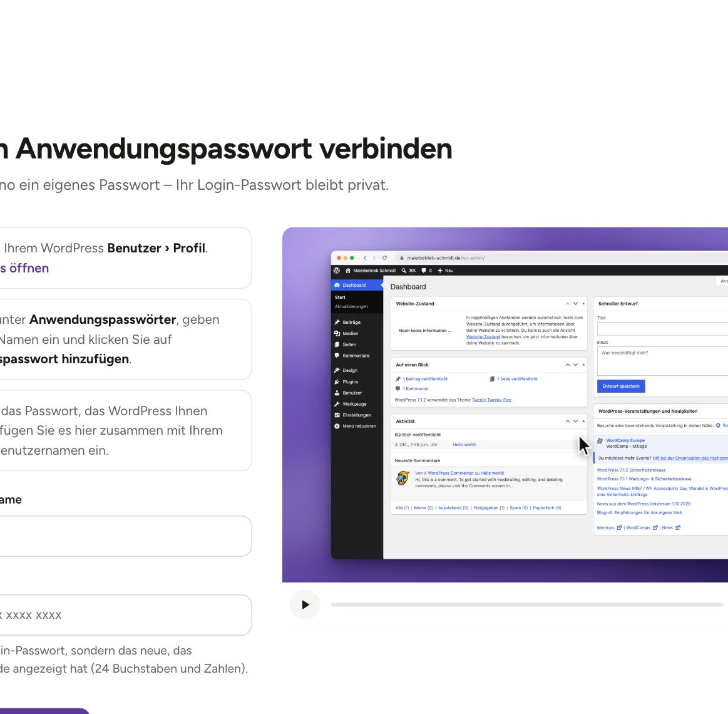The image size is (728, 714).
Task: Click the padlock icon in the address bar
Action: (x=402, y=258)
